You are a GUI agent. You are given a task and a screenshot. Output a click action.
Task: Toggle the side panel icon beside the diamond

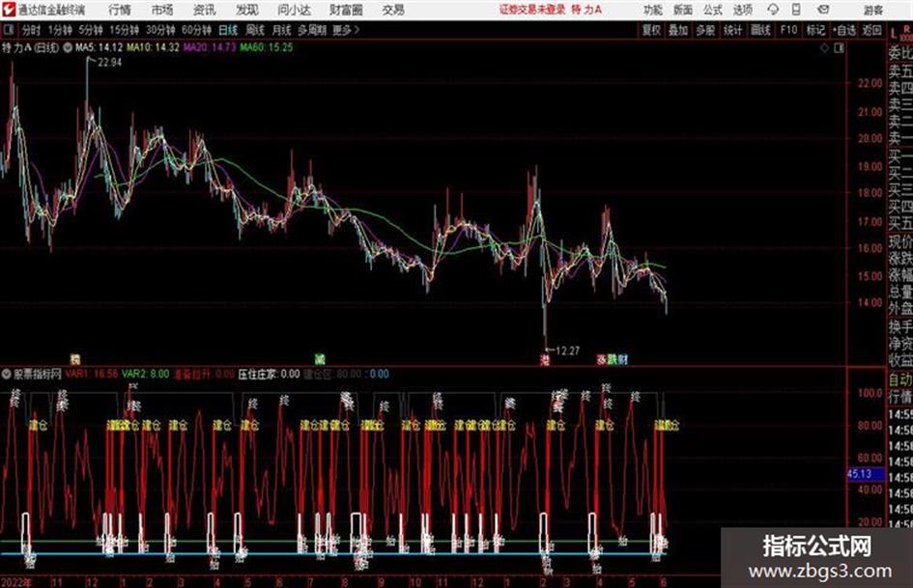[x=839, y=48]
